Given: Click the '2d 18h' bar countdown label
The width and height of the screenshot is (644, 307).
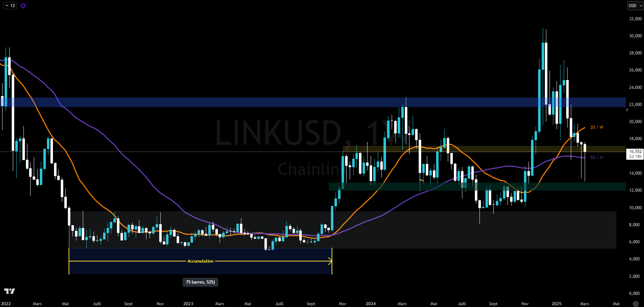Looking at the screenshot, I should [x=635, y=157].
